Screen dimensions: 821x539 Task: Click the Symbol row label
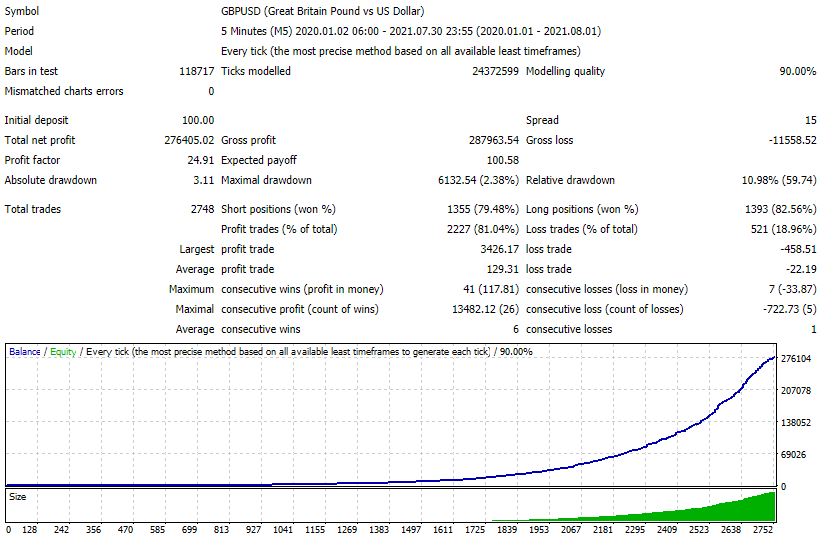[21, 11]
